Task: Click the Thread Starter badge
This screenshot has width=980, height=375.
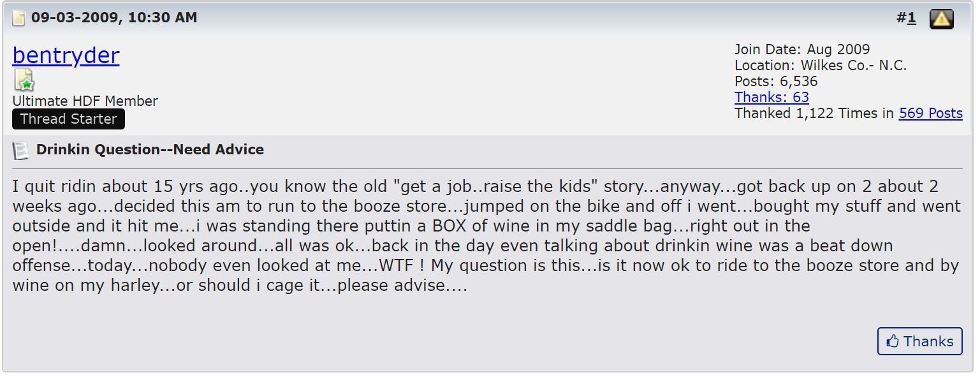Action: click(x=68, y=119)
